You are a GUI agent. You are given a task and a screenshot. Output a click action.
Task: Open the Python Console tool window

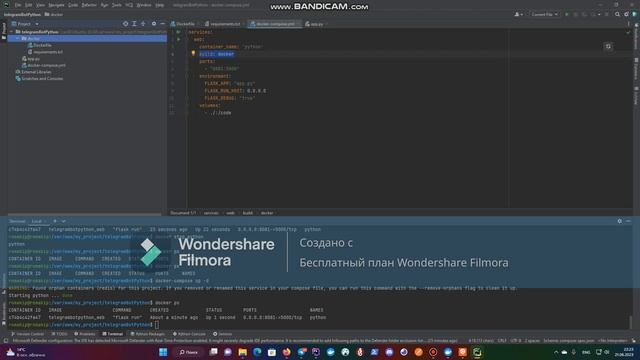(x=189, y=334)
